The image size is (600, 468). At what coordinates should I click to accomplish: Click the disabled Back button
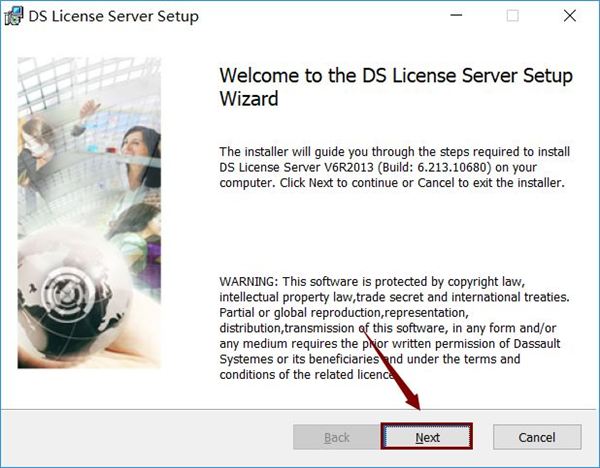click(x=337, y=437)
